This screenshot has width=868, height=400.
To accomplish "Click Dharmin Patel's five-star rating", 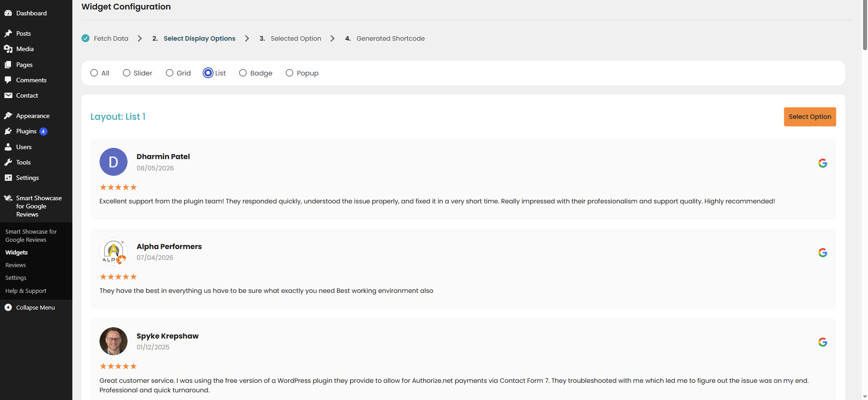I will click(x=118, y=187).
